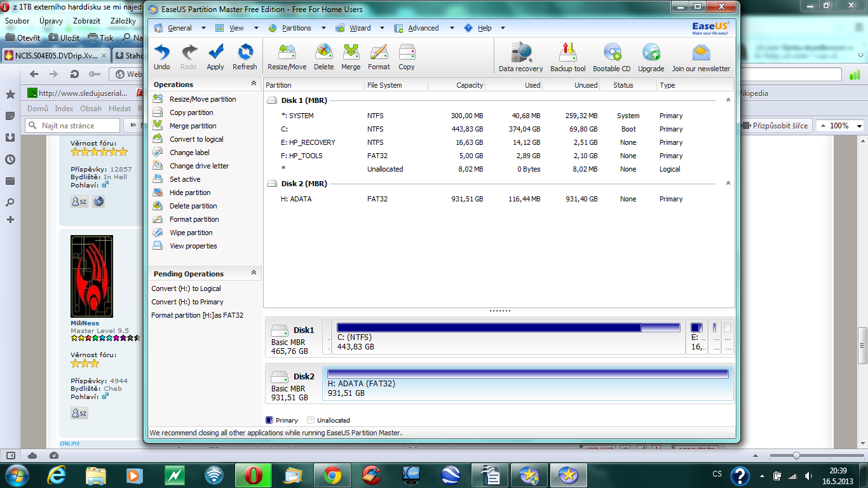Open the Data recovery tool
Image resolution: width=868 pixels, height=488 pixels.
tap(521, 57)
